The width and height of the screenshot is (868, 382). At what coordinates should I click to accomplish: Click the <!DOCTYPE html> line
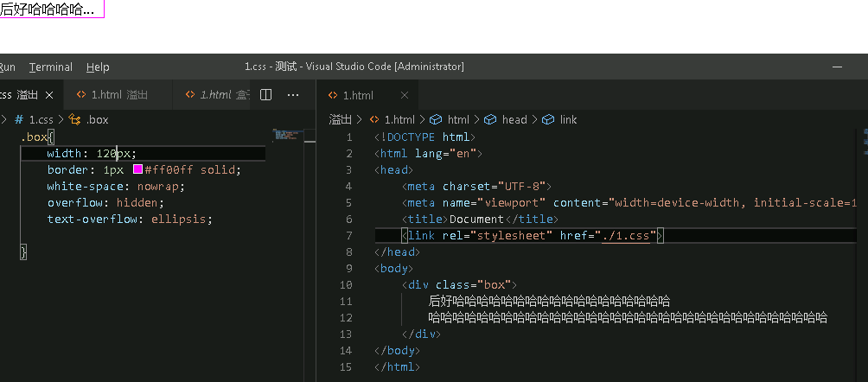point(425,137)
